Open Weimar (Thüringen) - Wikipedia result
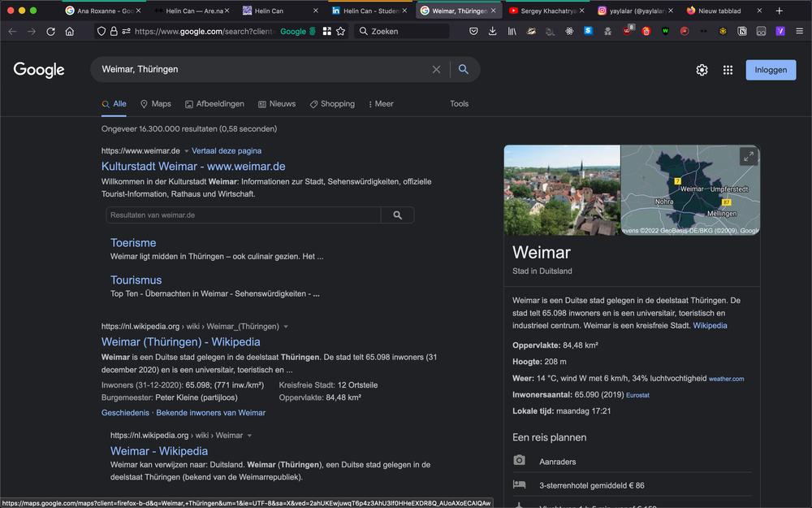 coord(181,342)
